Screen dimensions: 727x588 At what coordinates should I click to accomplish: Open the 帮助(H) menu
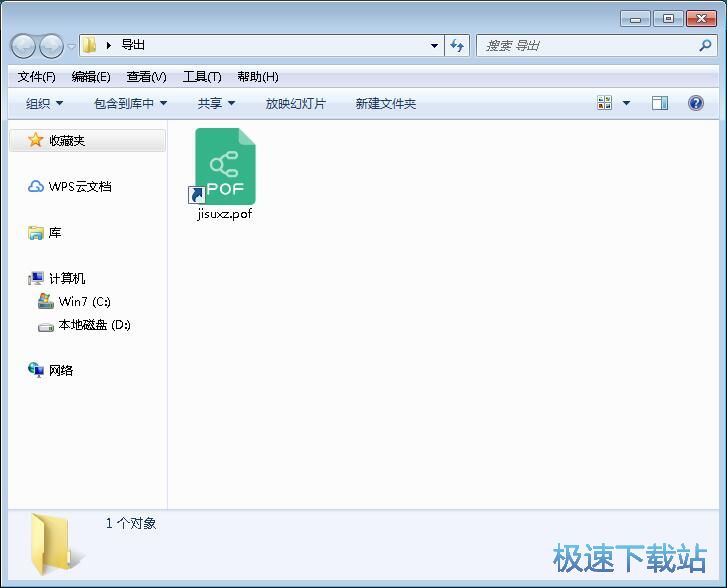point(258,77)
